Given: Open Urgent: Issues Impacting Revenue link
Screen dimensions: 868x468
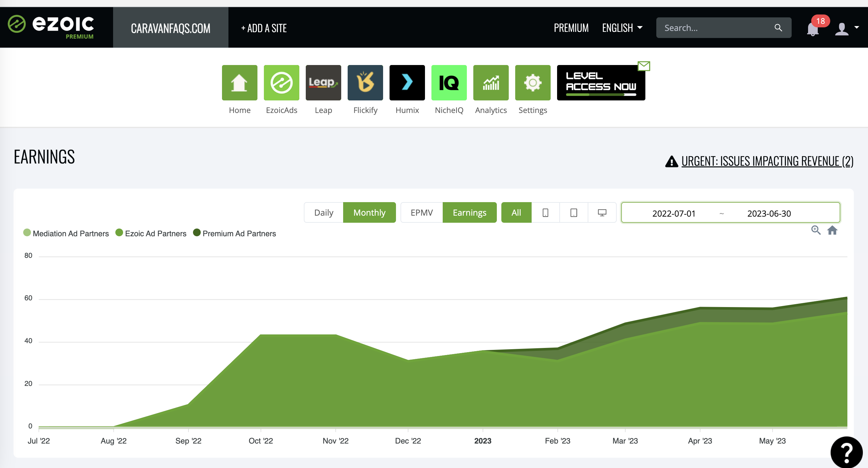Looking at the screenshot, I should coord(767,161).
